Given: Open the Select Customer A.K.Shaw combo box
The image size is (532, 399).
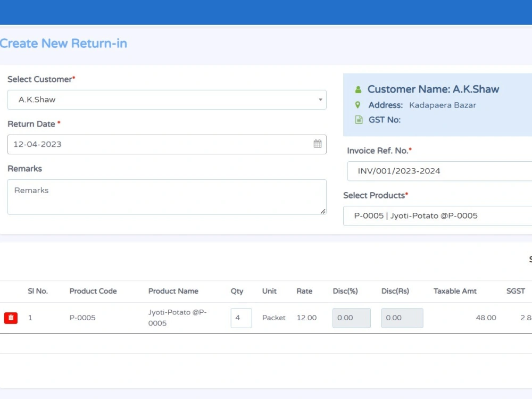Looking at the screenshot, I should (167, 100).
